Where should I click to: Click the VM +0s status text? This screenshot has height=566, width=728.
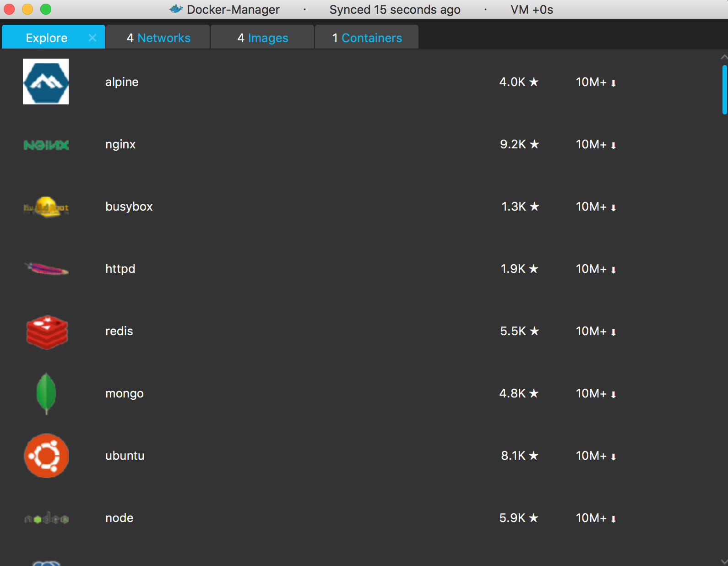532,10
